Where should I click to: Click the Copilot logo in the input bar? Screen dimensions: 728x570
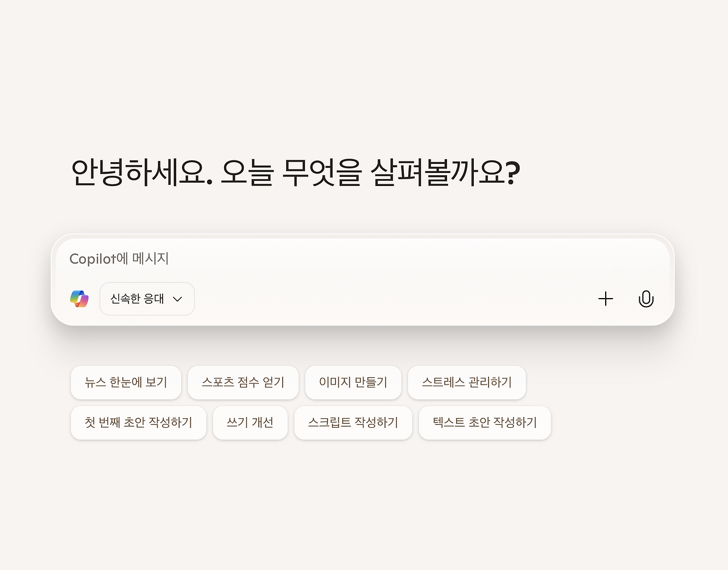(79, 299)
